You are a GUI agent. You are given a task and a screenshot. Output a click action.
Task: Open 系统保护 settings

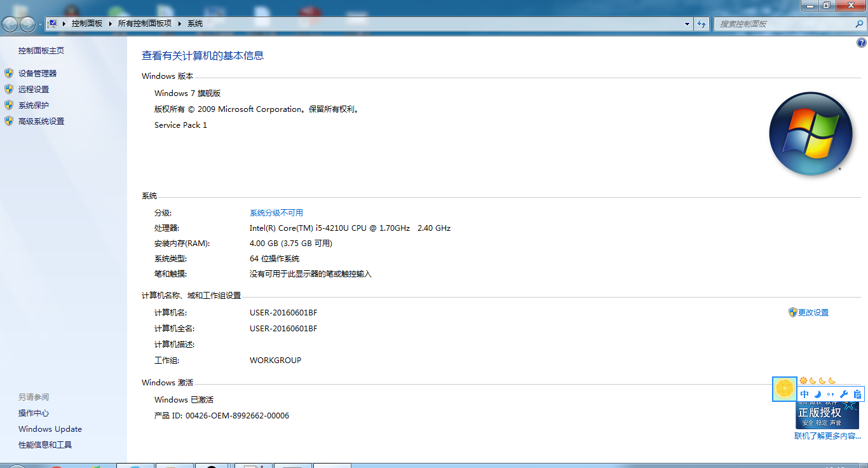[x=34, y=106]
